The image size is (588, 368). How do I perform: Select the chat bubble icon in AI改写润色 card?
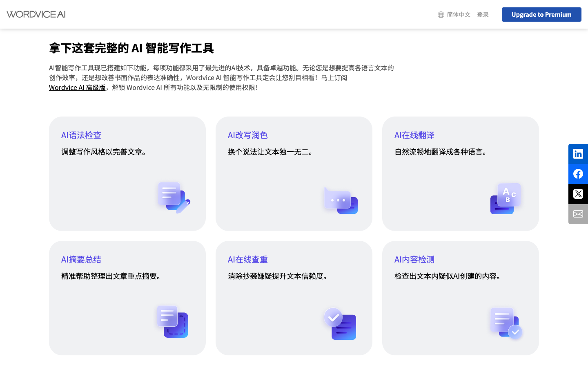(340, 200)
